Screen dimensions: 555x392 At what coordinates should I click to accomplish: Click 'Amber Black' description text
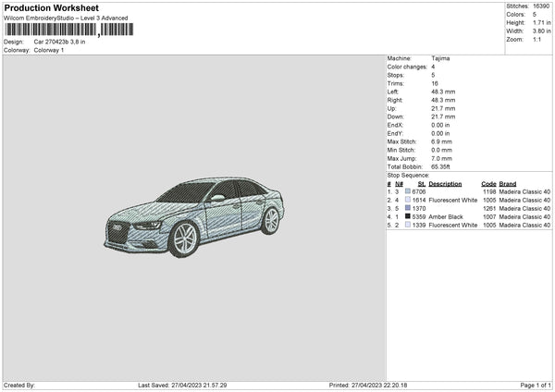pyautogui.click(x=446, y=217)
